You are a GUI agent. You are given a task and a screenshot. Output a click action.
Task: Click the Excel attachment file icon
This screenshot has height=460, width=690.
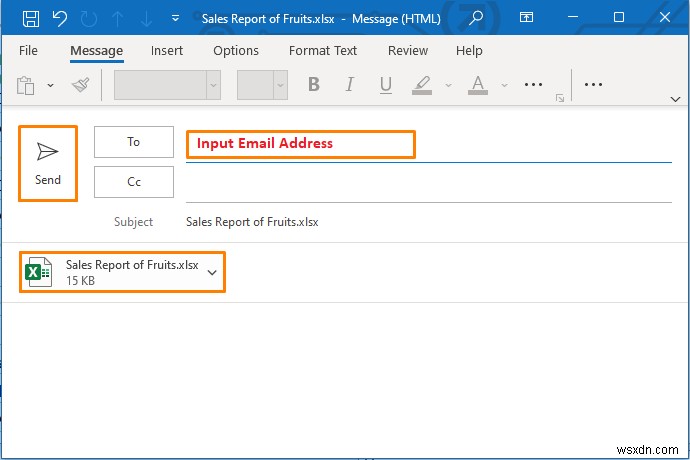tap(39, 271)
